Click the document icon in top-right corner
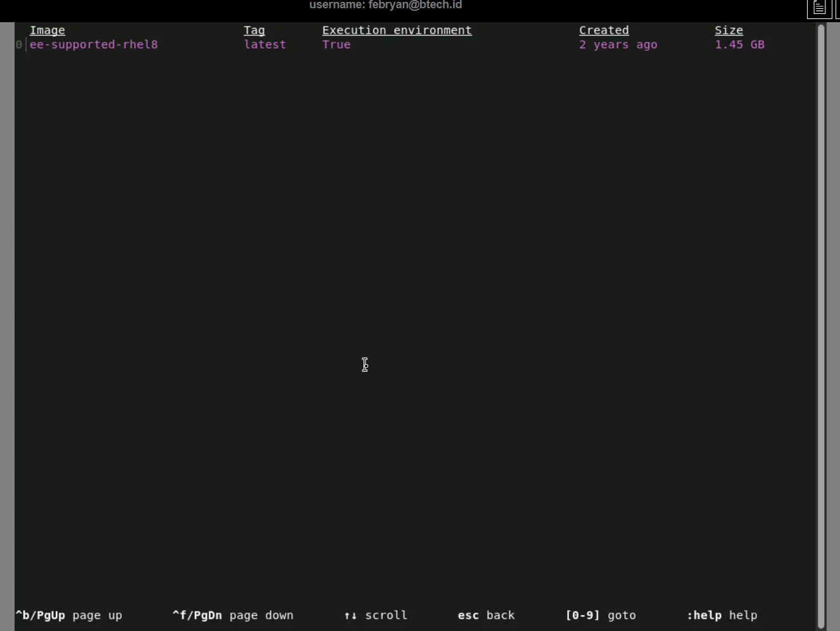 tap(819, 8)
